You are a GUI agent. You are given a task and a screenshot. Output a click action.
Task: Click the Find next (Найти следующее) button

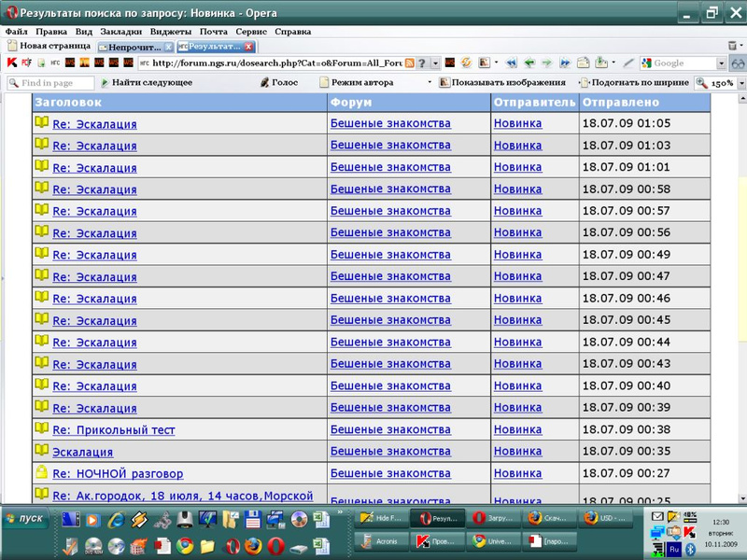point(145,83)
